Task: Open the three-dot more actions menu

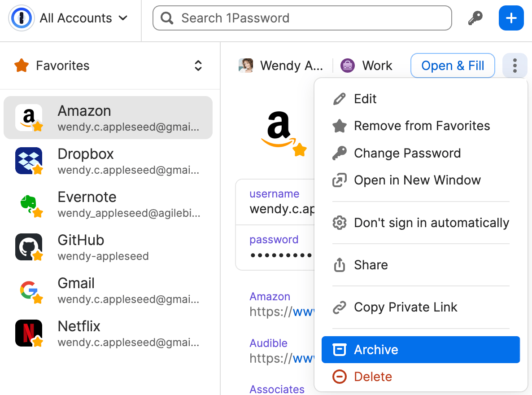Action: (515, 66)
